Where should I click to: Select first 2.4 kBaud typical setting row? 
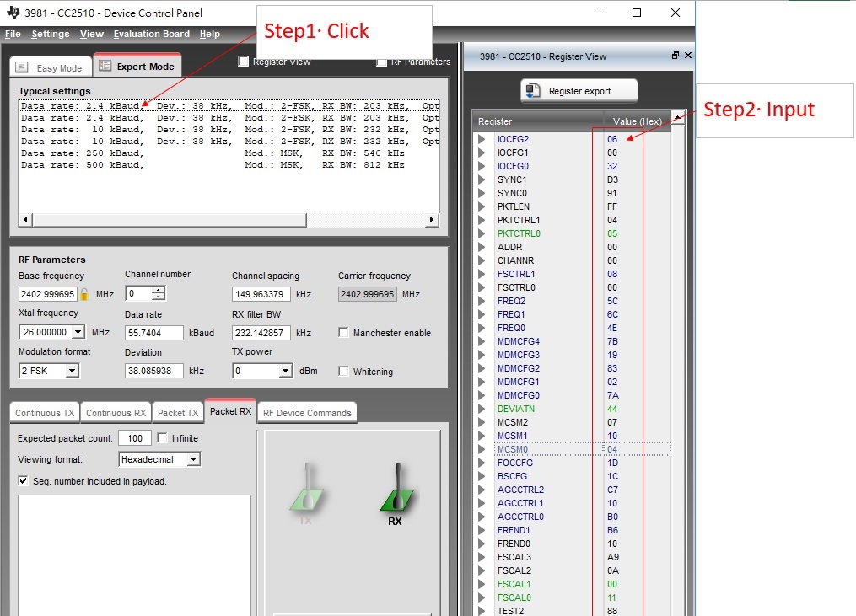(x=229, y=106)
